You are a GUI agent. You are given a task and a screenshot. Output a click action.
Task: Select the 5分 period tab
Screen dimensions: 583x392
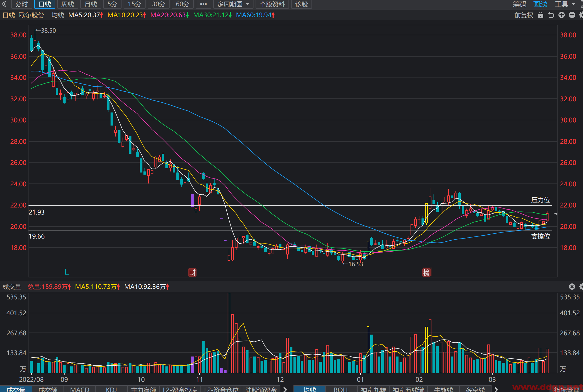point(112,4)
